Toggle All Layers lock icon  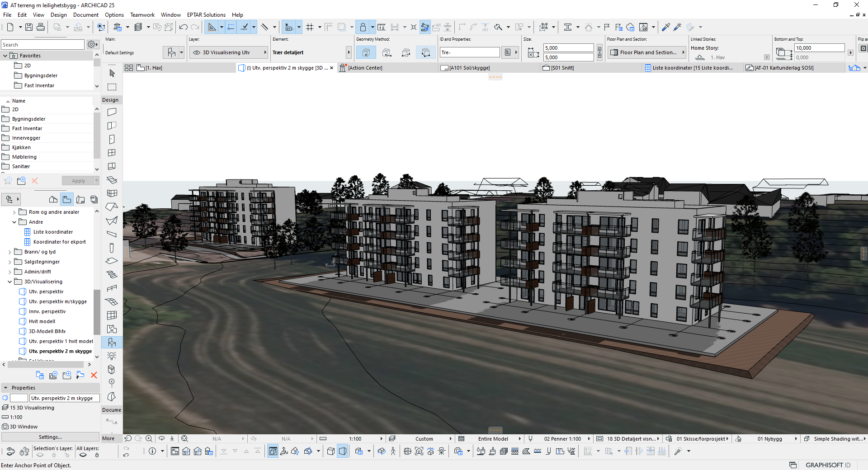97,455
